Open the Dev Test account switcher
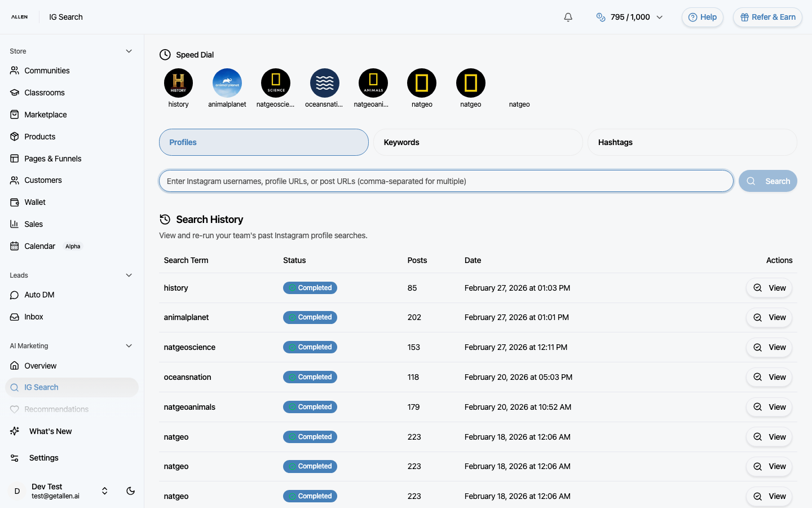Screen dimensions: 812x508 pos(104,491)
